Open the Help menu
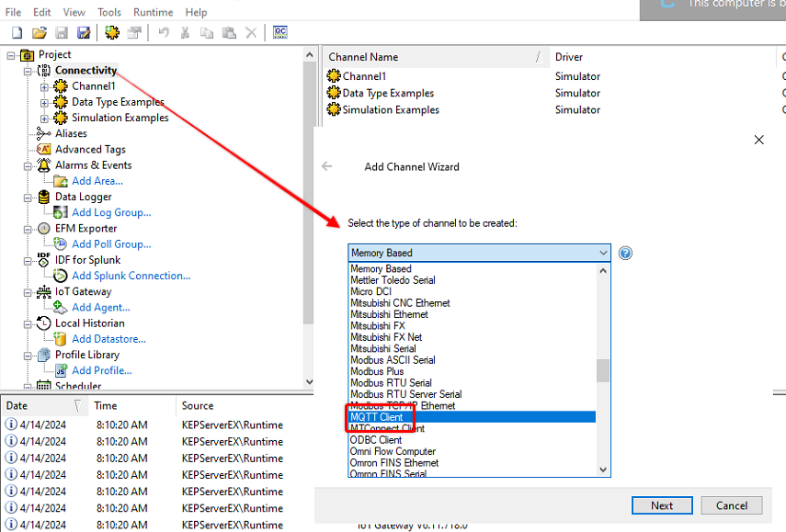 click(196, 12)
